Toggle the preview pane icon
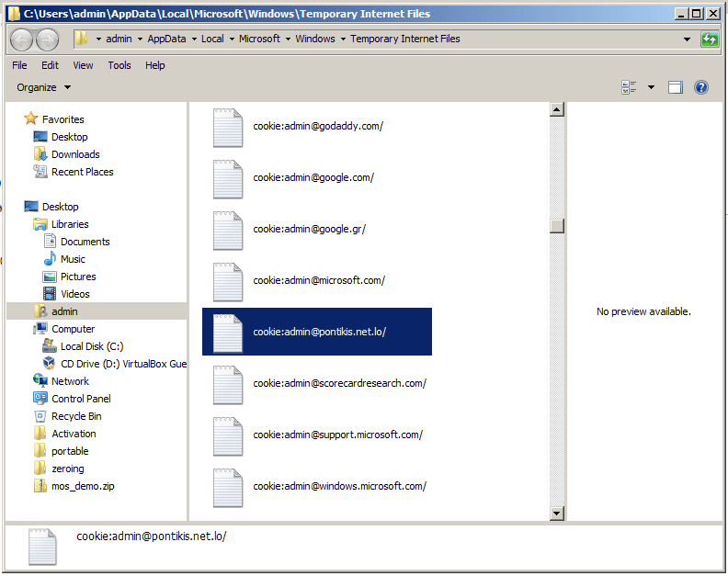The height and width of the screenshot is (576, 728). [676, 87]
